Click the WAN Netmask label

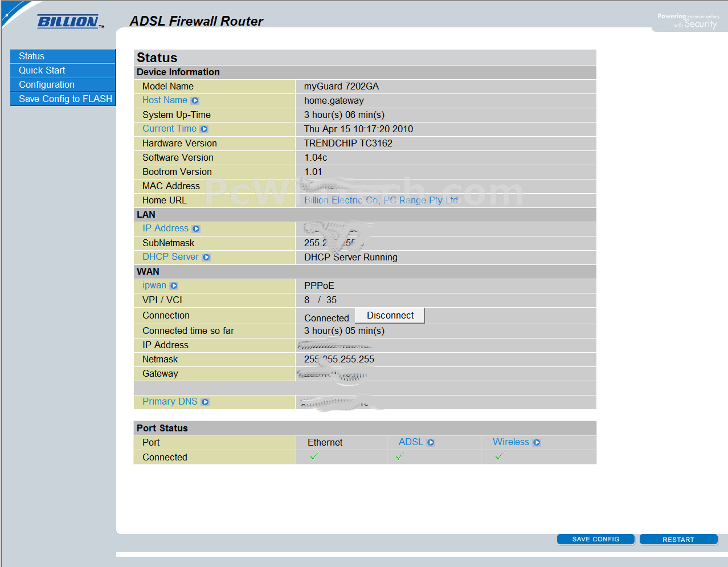(160, 360)
